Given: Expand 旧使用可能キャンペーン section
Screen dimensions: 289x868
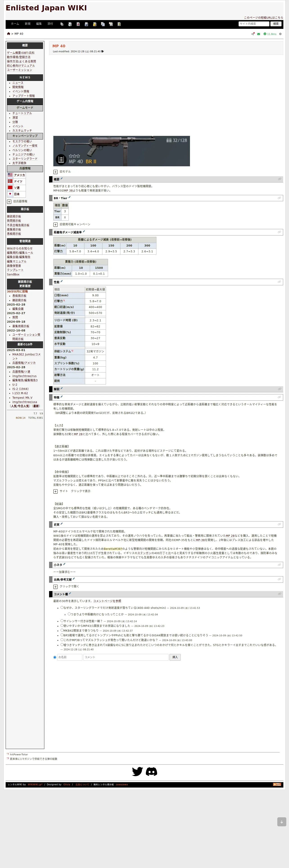Looking at the screenshot, I should pyautogui.click(x=56, y=224).
